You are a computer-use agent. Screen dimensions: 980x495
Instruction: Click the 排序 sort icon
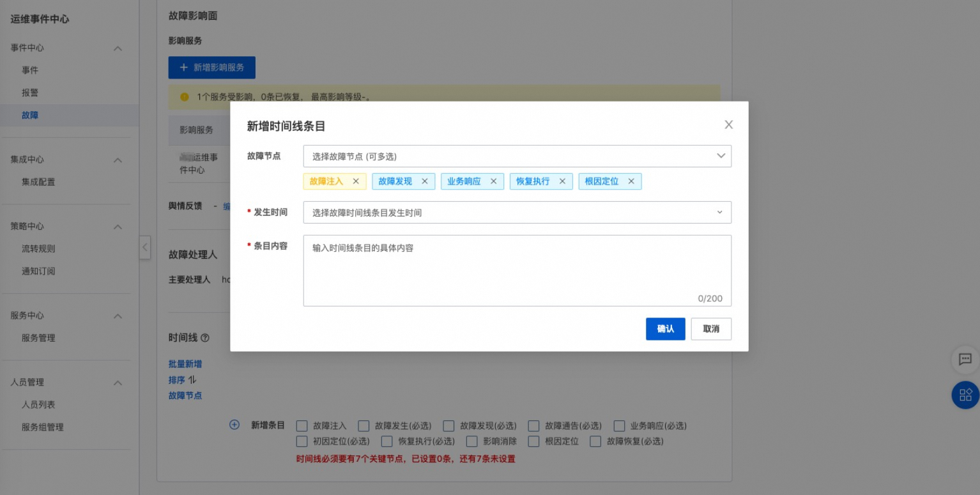pos(192,380)
